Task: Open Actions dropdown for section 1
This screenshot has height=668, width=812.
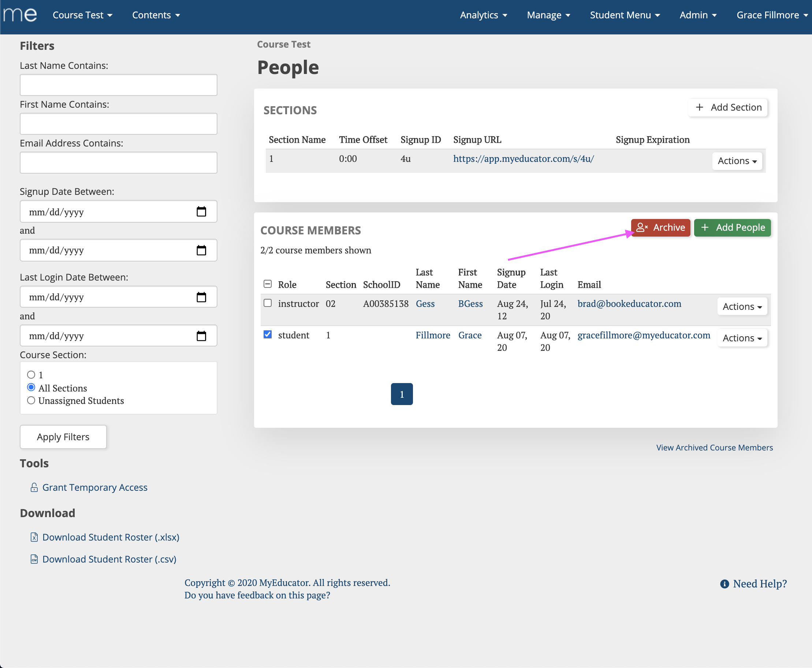Action: pos(737,161)
